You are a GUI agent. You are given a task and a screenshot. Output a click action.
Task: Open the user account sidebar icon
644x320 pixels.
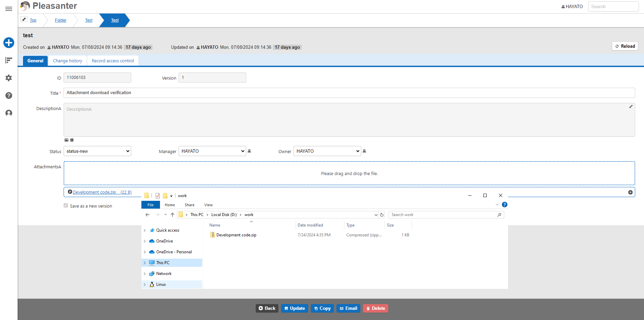pyautogui.click(x=9, y=113)
